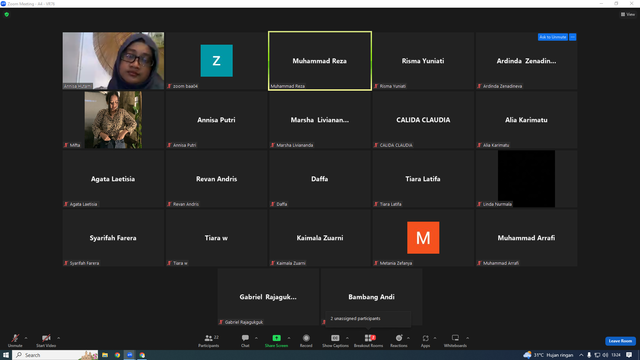Expand video options arrow beside Start Video

pyautogui.click(x=59, y=338)
